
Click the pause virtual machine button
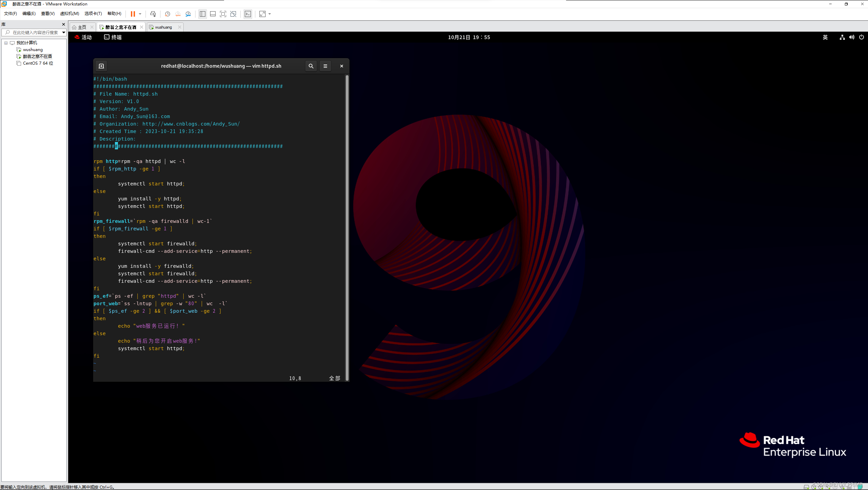133,14
